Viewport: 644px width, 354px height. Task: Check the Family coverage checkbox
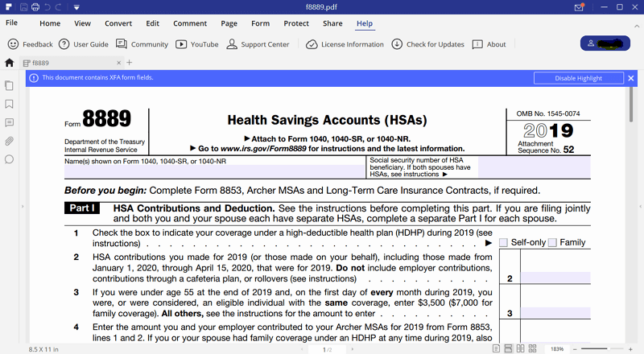point(552,242)
